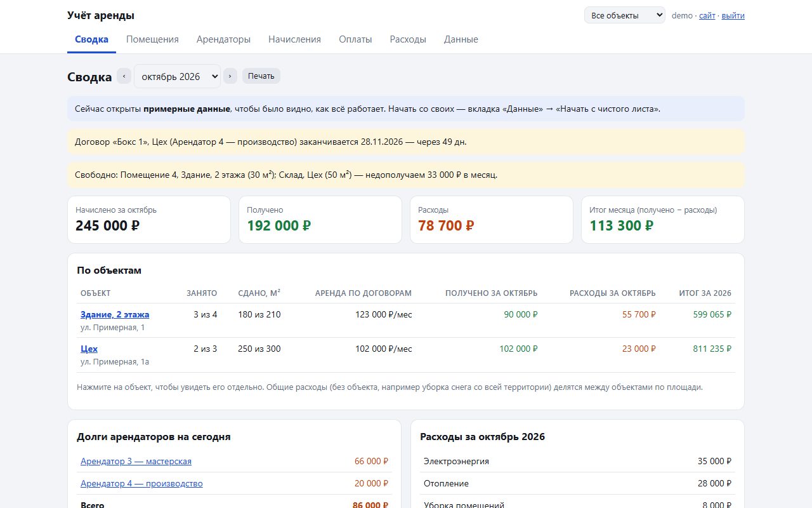This screenshot has width=812, height=508.
Task: Open the «Арендаторы» tab
Action: [x=223, y=39]
